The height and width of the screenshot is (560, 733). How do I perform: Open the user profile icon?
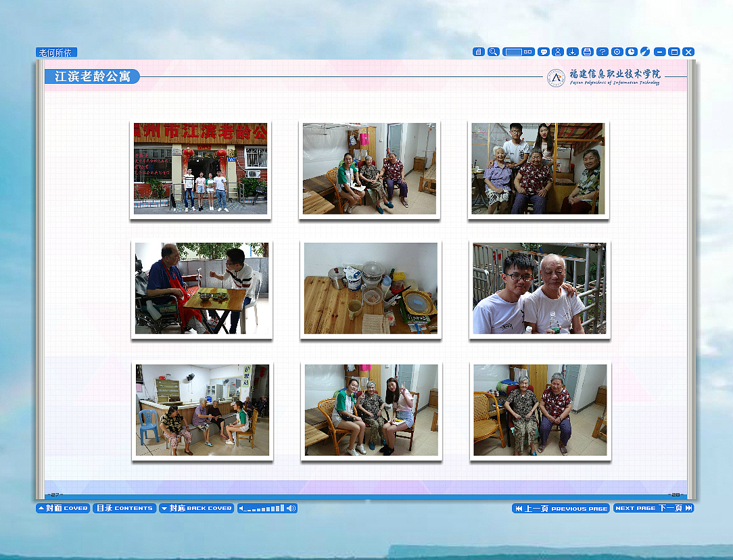558,52
